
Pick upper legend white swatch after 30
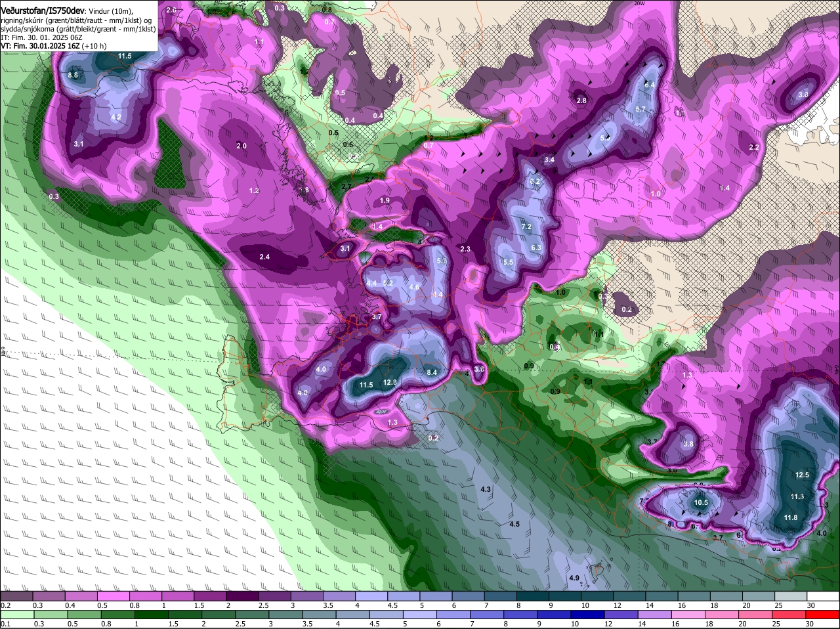click(x=824, y=596)
